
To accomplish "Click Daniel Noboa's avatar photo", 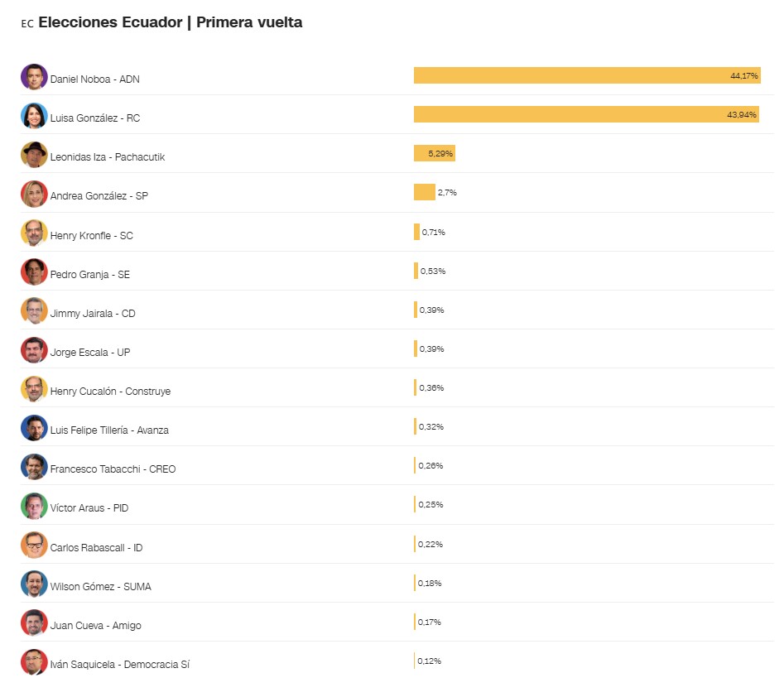I will coord(34,77).
